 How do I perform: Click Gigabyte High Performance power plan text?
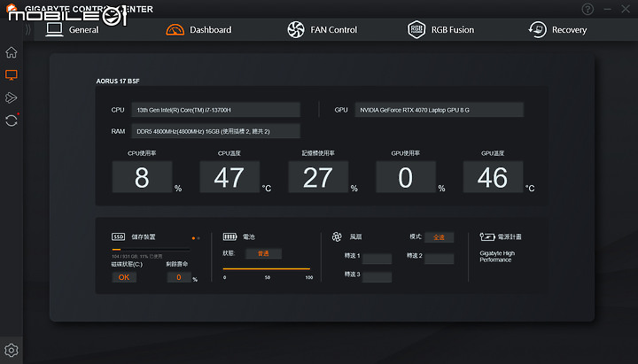coord(497,256)
